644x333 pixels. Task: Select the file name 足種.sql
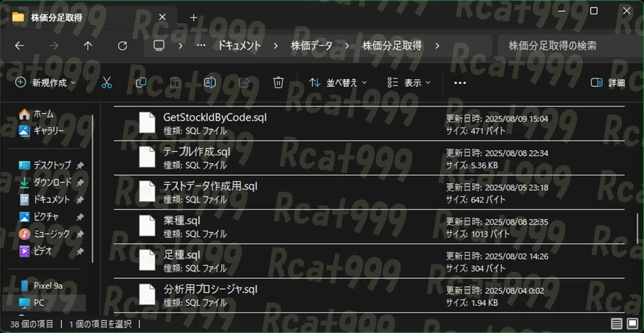click(x=182, y=255)
